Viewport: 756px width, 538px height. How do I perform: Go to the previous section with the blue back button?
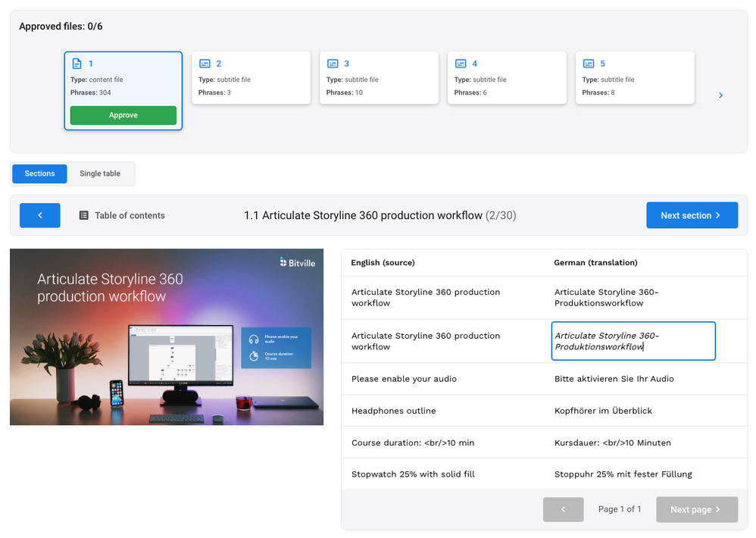point(40,215)
